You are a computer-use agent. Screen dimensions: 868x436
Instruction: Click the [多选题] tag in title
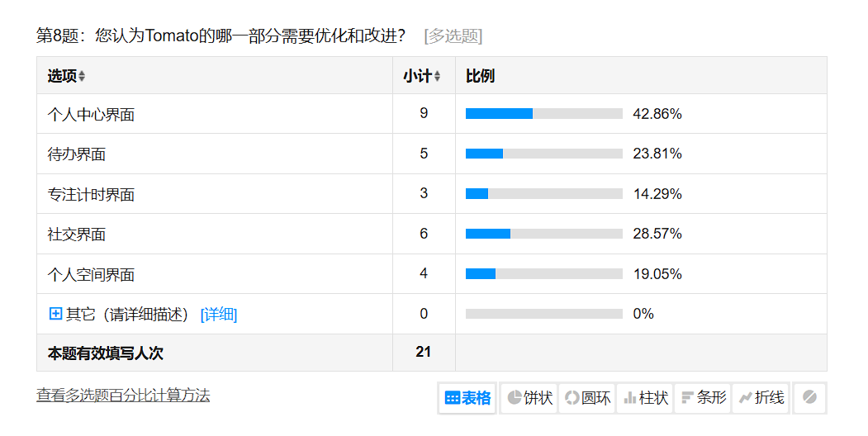453,36
